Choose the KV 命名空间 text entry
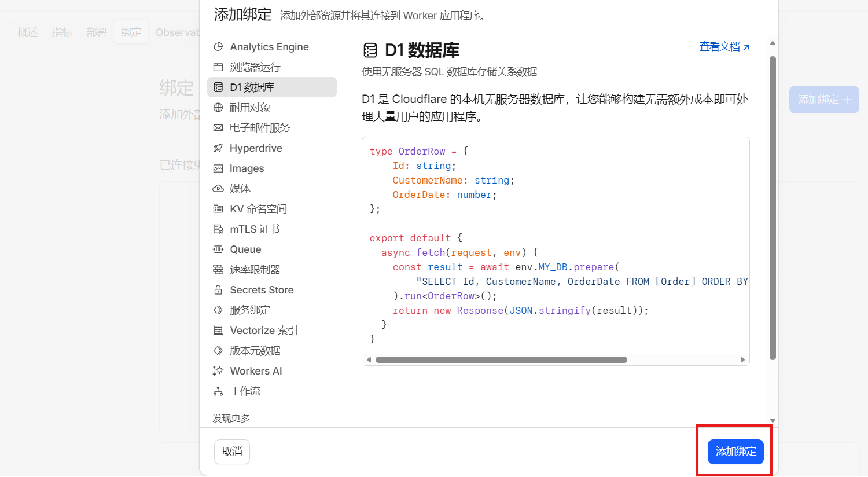Screen dimensions: 868x477 click(x=258, y=209)
